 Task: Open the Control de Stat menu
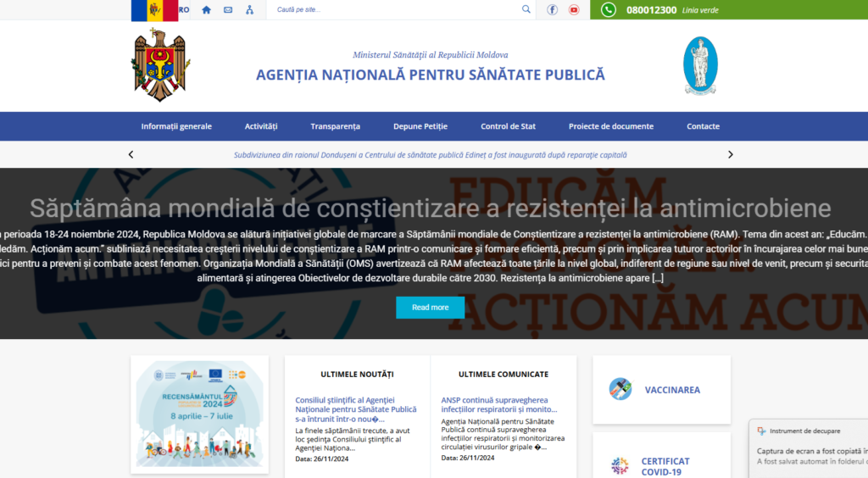(x=509, y=126)
